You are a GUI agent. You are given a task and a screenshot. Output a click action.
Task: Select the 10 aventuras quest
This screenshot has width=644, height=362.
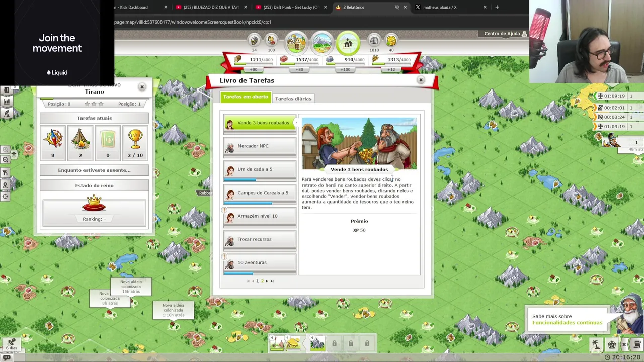(x=260, y=263)
